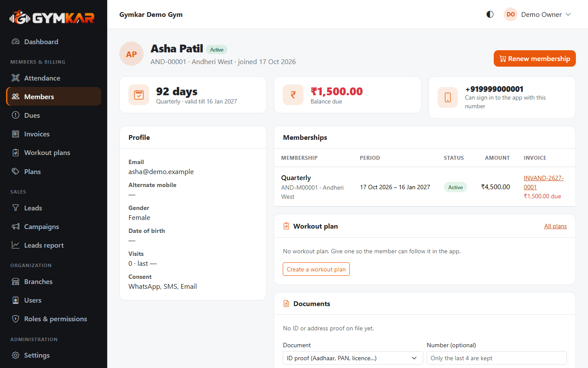This screenshot has width=588, height=368.
Task: Open Invoices from the sidebar
Action: click(x=54, y=134)
